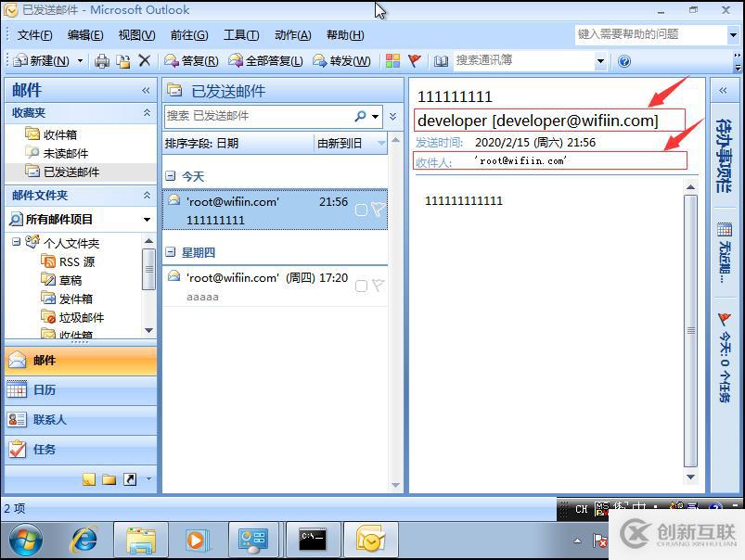This screenshot has height=560, width=745.
Task: Click the control panel icon in taskbar
Action: coord(253,540)
